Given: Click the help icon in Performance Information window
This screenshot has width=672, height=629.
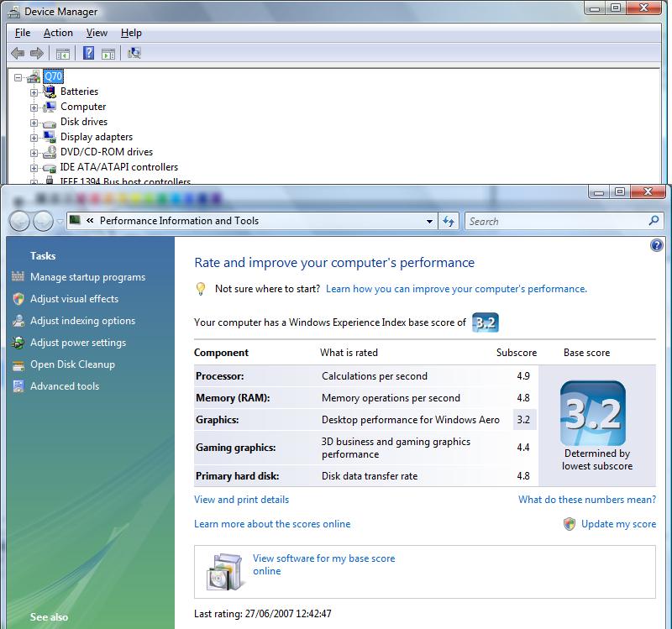Looking at the screenshot, I should [x=657, y=245].
